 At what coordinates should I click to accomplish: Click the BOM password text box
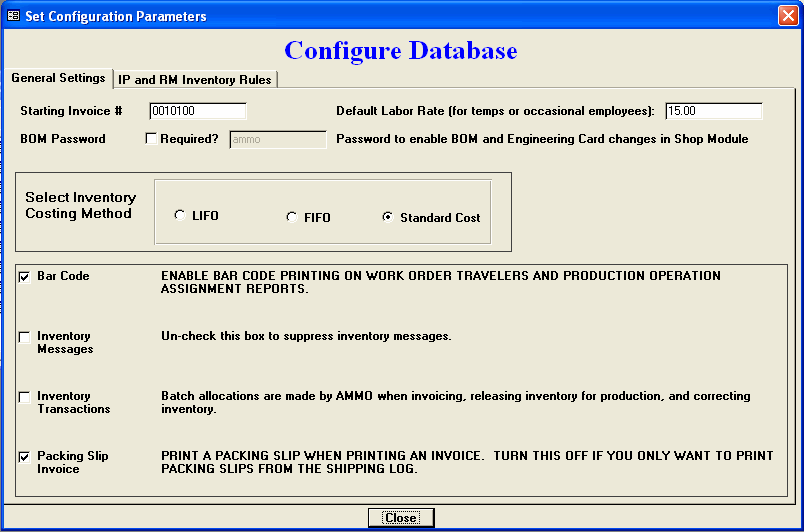click(278, 140)
